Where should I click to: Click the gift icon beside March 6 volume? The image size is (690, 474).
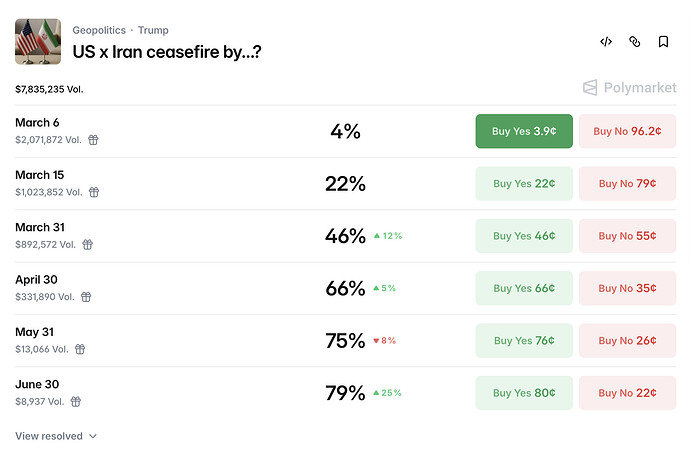93,140
